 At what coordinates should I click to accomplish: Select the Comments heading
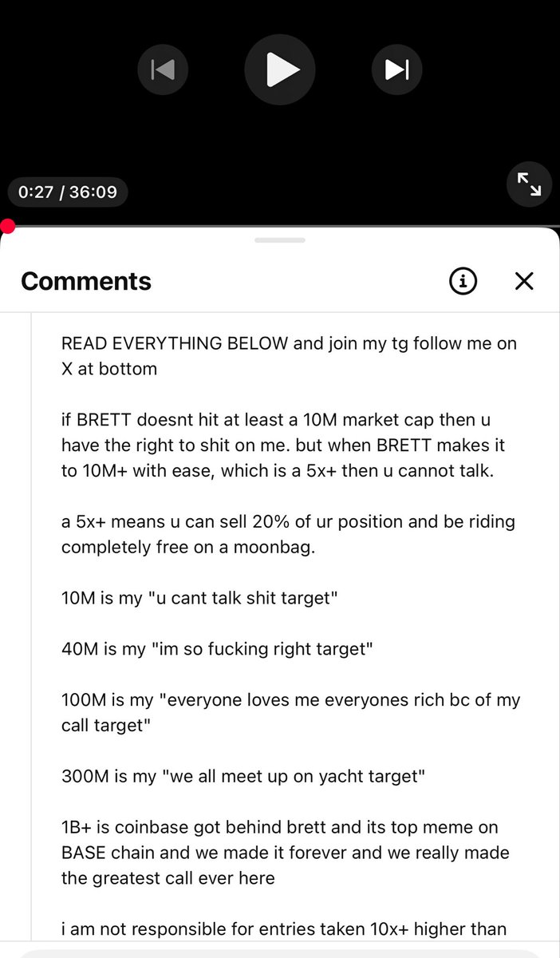(86, 281)
